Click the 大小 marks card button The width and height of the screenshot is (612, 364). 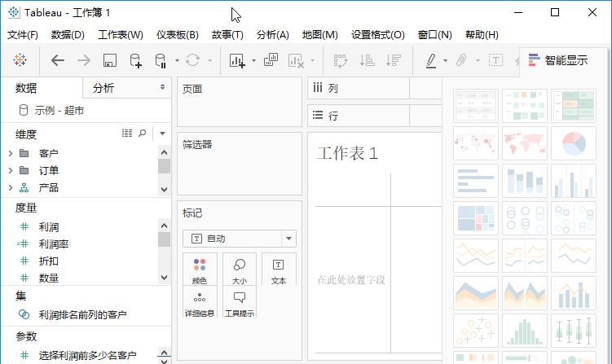tap(240, 269)
